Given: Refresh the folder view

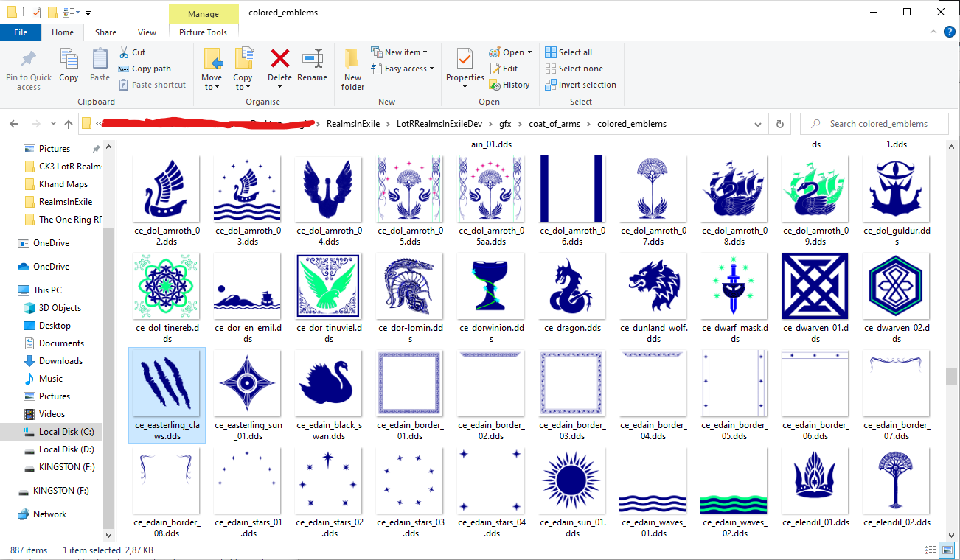Looking at the screenshot, I should click(780, 124).
